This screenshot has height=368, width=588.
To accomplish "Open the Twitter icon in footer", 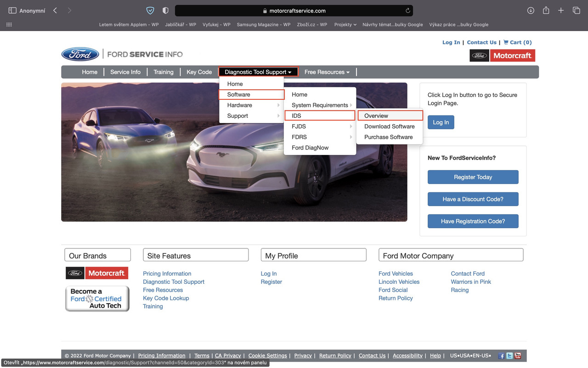I will coord(509,356).
